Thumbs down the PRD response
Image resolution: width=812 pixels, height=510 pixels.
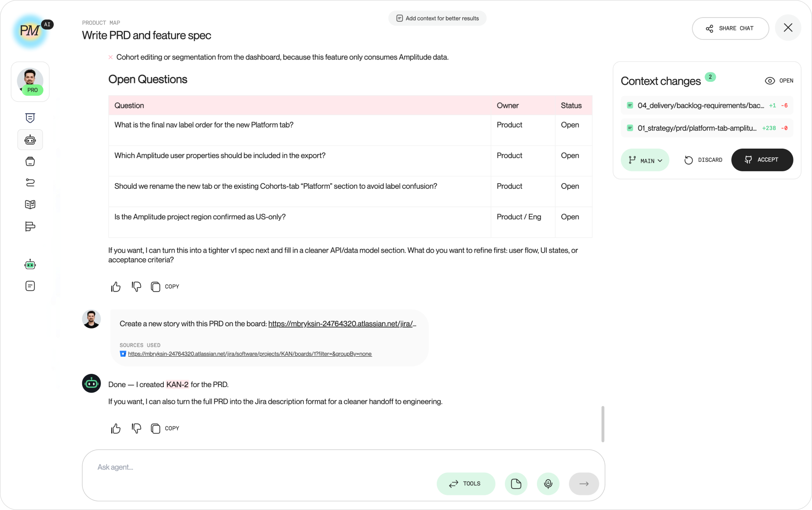pos(136,286)
